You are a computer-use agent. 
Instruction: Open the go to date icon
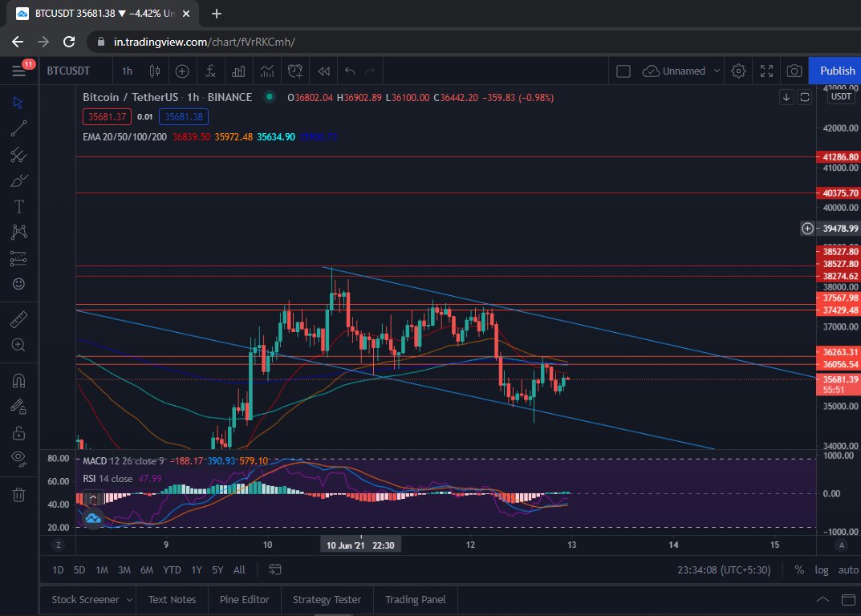tap(275, 569)
